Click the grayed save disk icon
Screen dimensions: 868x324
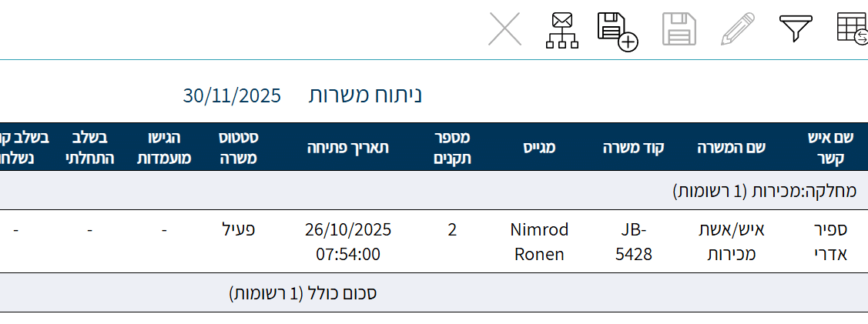coord(679,31)
